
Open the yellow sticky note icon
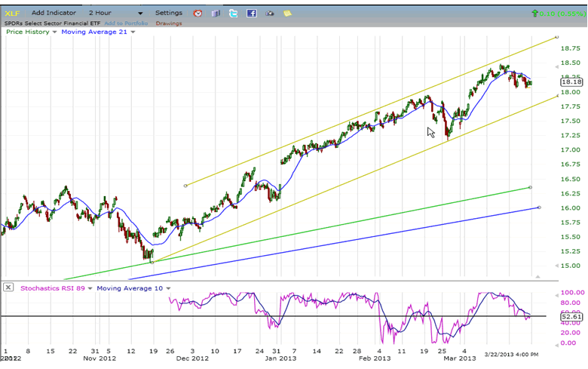[x=287, y=14]
